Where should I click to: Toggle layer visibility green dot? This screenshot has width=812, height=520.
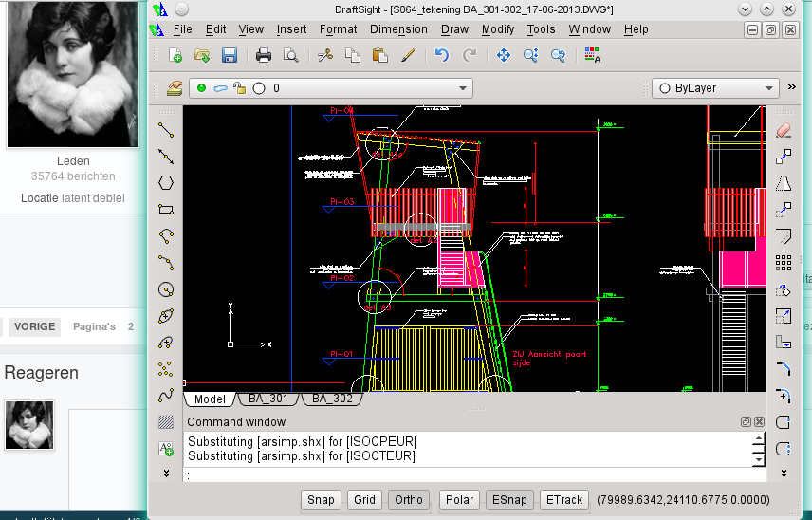pyautogui.click(x=201, y=88)
